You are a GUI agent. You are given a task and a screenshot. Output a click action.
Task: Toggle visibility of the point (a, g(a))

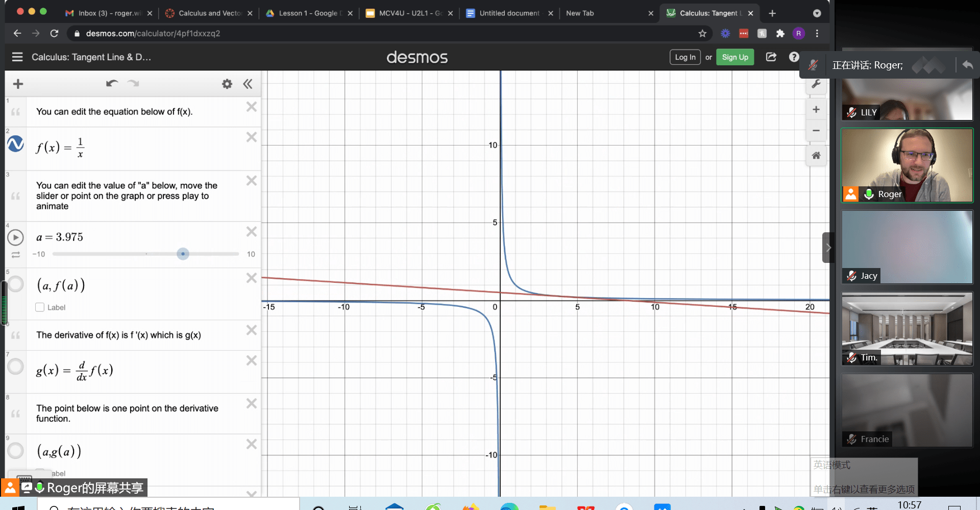tap(15, 450)
